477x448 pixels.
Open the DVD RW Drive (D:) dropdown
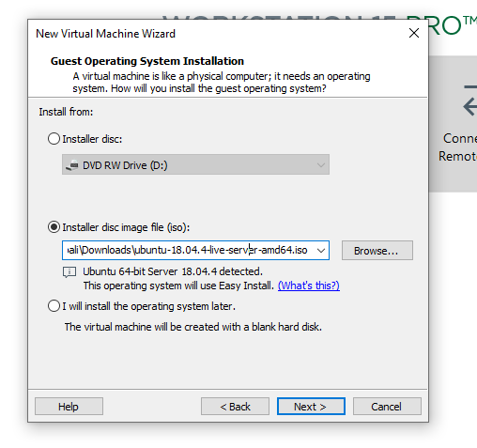click(195, 164)
